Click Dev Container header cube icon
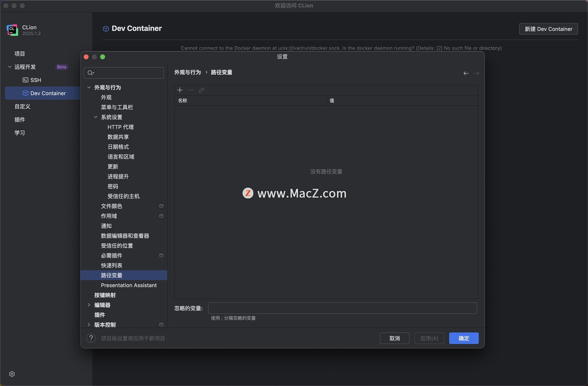Viewport: 588px width, 386px height. click(106, 28)
